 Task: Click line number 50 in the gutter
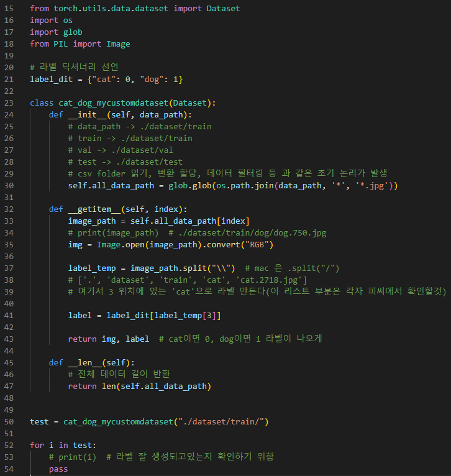pyautogui.click(x=9, y=422)
